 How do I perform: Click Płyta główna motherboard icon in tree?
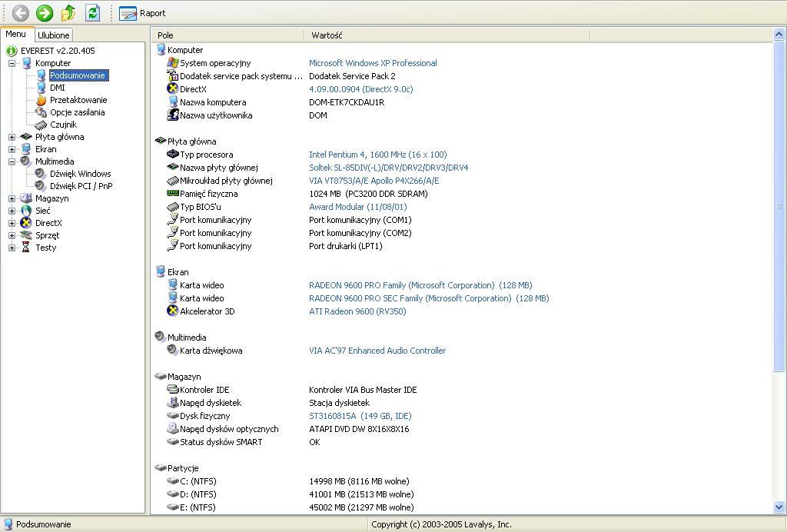tap(26, 137)
